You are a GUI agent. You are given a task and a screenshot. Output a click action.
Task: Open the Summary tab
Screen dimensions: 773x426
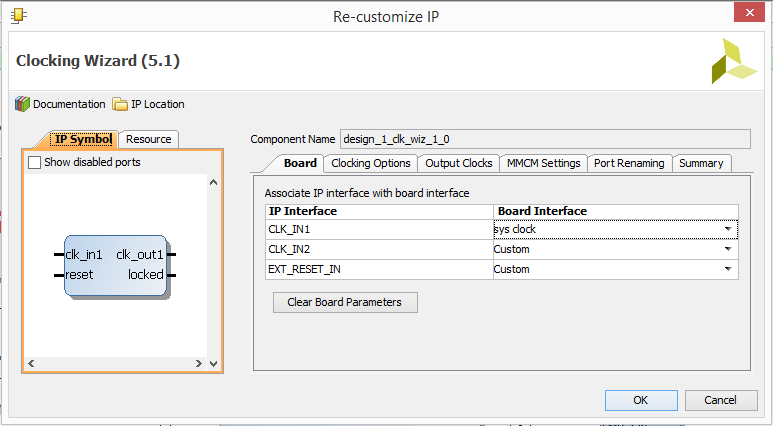[701, 164]
